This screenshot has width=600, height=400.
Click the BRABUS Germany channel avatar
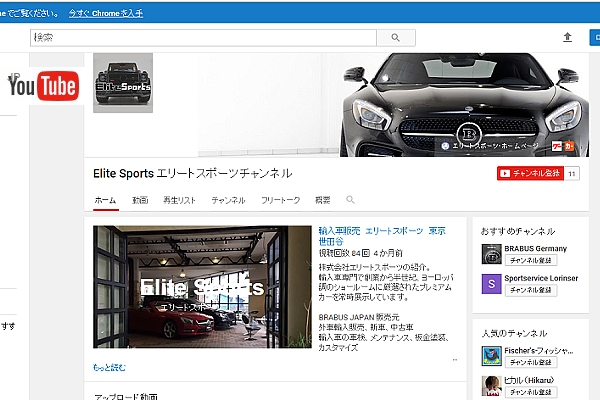pos(491,254)
